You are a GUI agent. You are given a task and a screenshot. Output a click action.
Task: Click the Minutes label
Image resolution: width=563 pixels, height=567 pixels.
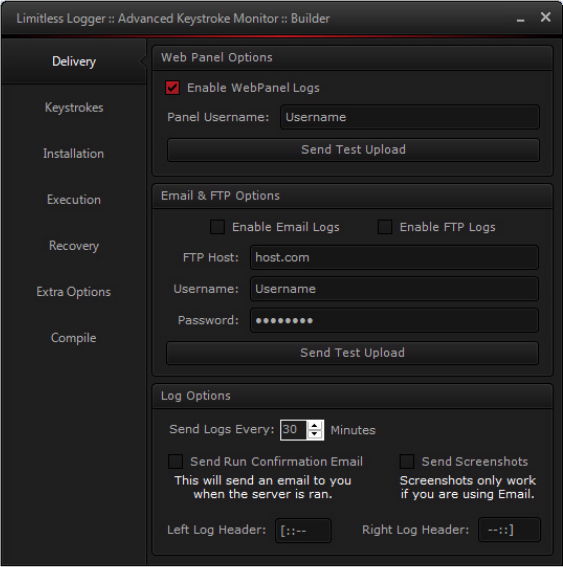pyautogui.click(x=353, y=430)
